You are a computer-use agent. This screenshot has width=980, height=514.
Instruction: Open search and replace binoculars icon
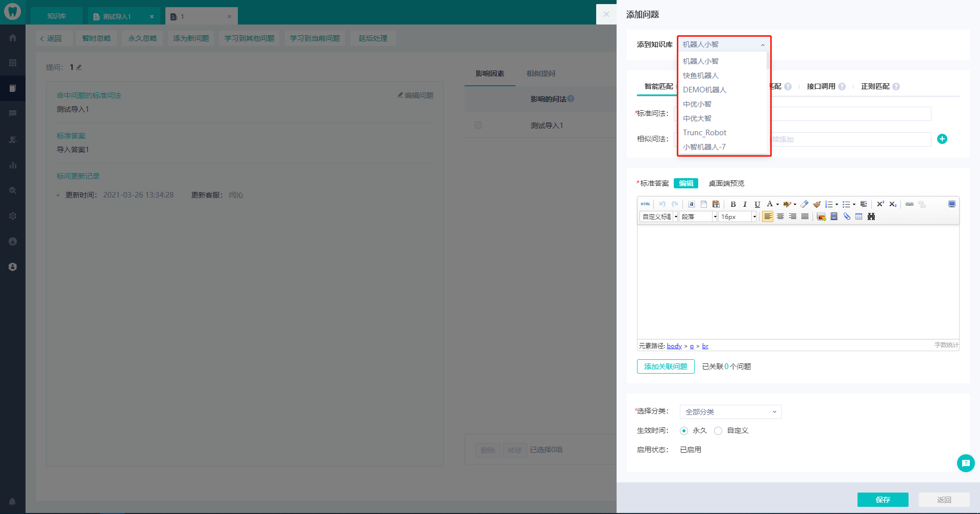pyautogui.click(x=871, y=217)
